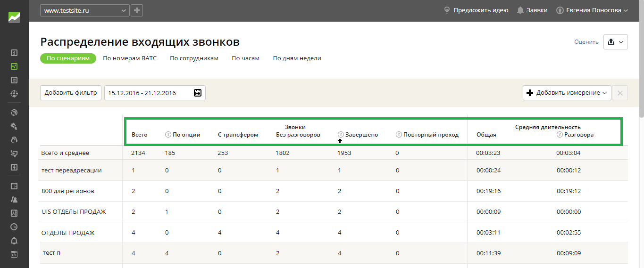Click the Оценить link
Viewport: 644px width, 268px height.
tap(586, 42)
